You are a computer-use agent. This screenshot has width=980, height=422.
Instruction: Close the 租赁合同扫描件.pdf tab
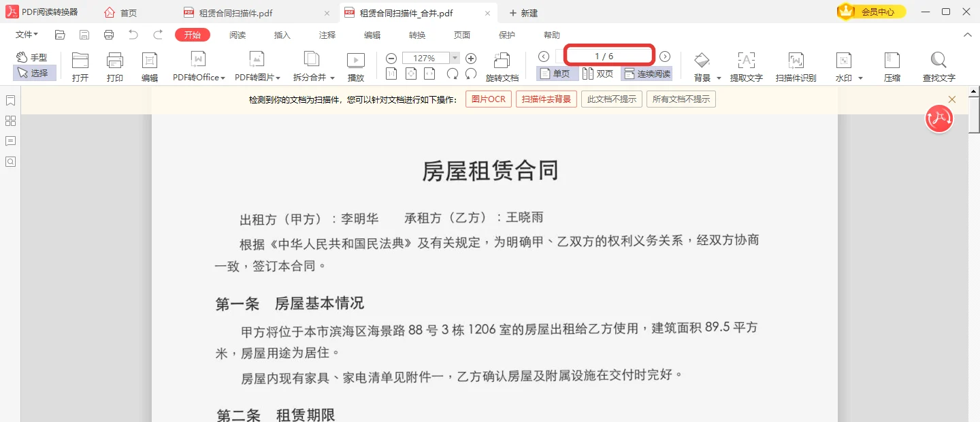pos(327,13)
